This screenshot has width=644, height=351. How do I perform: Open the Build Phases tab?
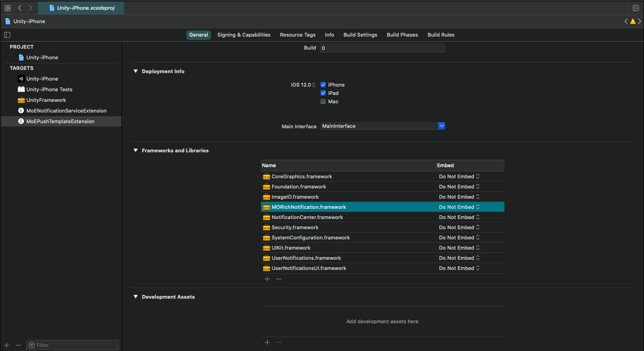pyautogui.click(x=402, y=35)
